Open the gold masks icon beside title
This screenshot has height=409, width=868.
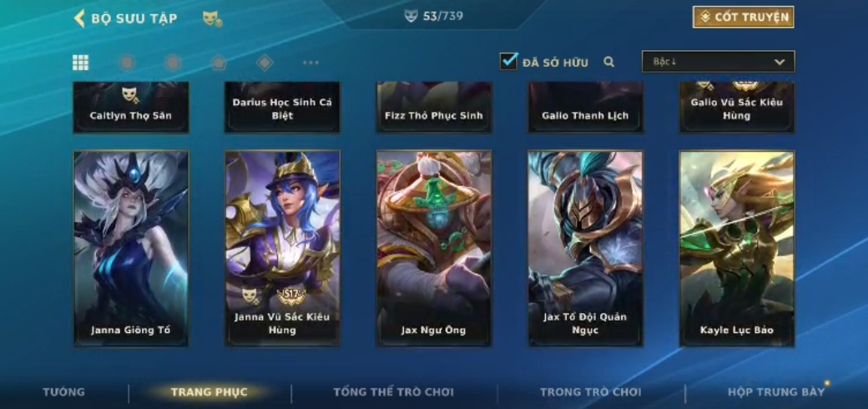click(212, 19)
